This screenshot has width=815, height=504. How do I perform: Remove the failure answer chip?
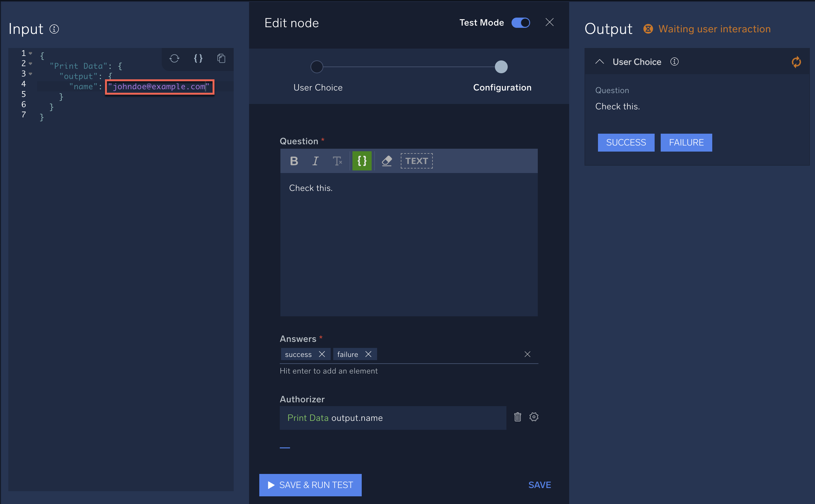point(368,354)
